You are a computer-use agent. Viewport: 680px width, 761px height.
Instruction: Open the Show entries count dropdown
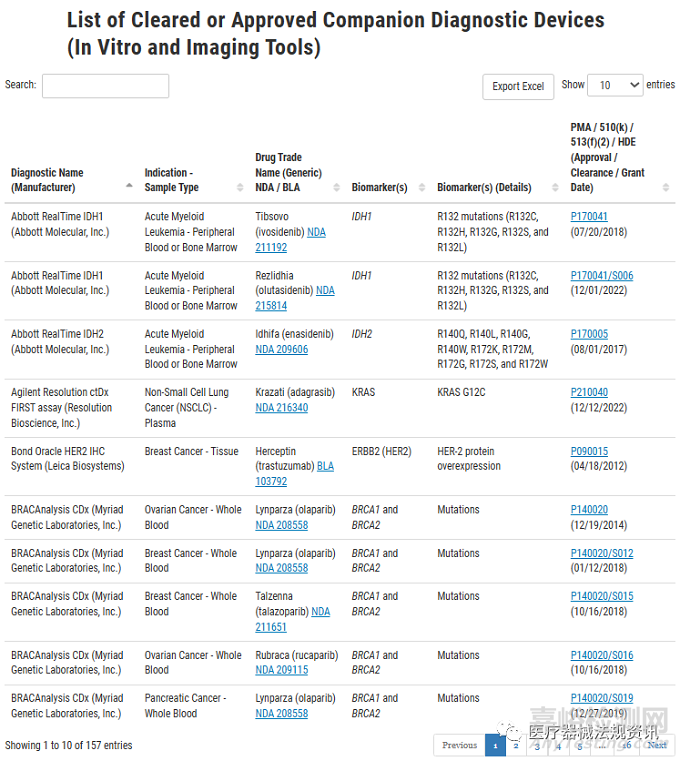[615, 85]
